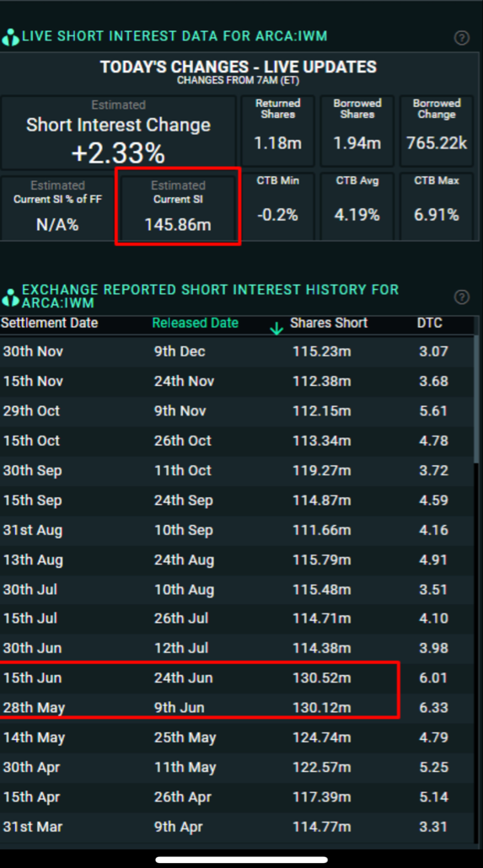
Task: Open the Borrowed Shares 1.94m tile
Action: pos(357,131)
